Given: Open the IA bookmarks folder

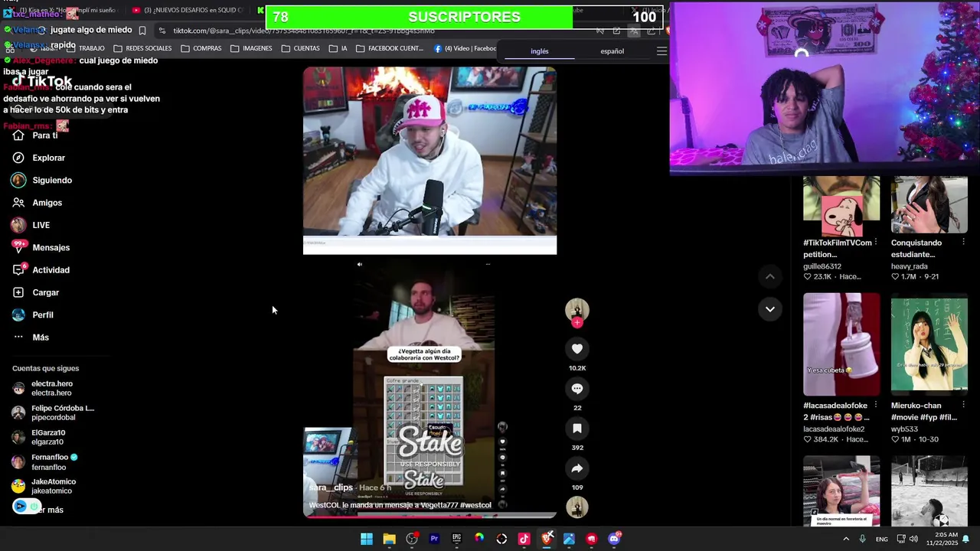Looking at the screenshot, I should 338,48.
